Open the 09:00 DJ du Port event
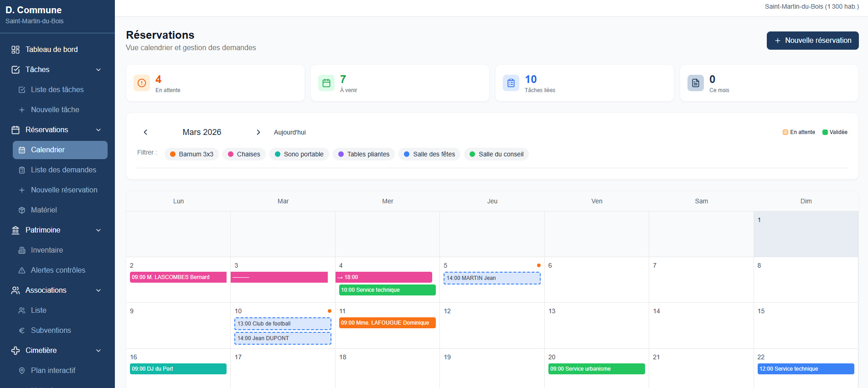This screenshot has height=388, width=868. (x=178, y=369)
